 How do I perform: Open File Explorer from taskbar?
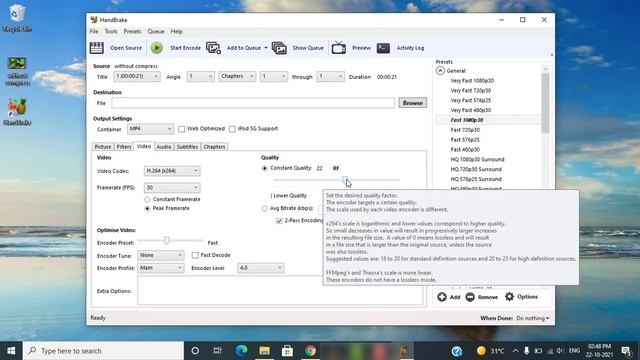pyautogui.click(x=264, y=351)
